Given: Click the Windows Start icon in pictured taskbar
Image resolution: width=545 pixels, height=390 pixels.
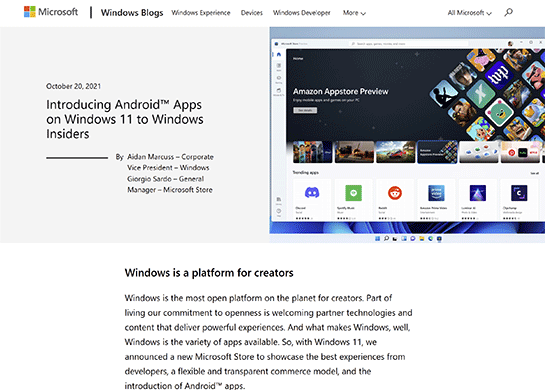Looking at the screenshot, I should (x=377, y=238).
